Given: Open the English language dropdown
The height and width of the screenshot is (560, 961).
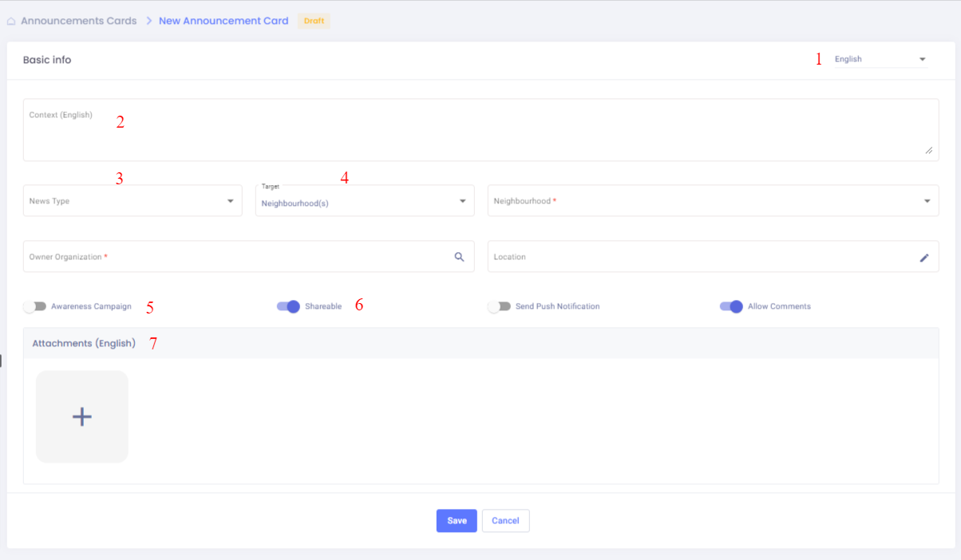Looking at the screenshot, I should coord(880,59).
